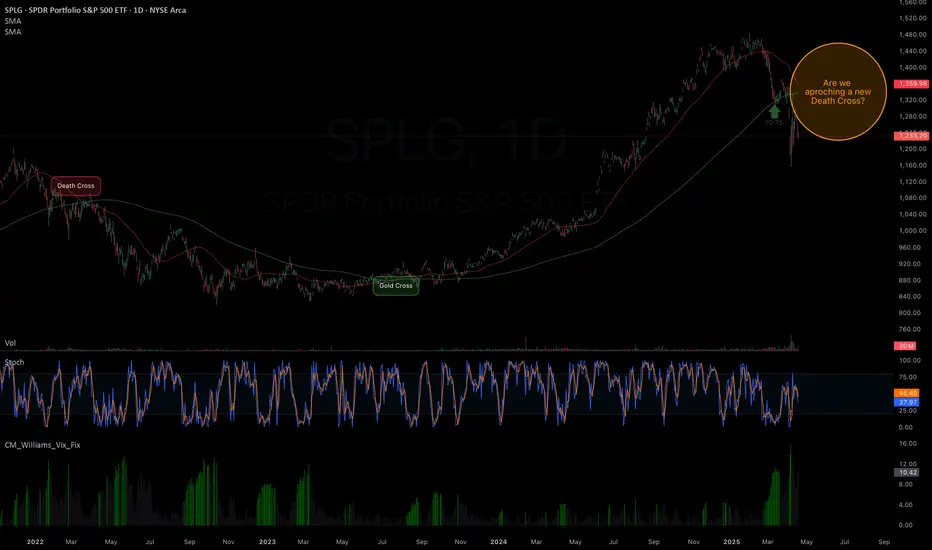Image resolution: width=932 pixels, height=550 pixels.
Task: Click the orange 45.40 Stoch value tag
Action: [x=907, y=393]
